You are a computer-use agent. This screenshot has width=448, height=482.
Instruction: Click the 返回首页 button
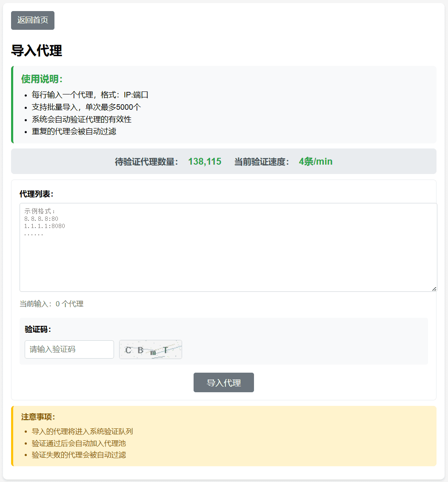pos(33,20)
